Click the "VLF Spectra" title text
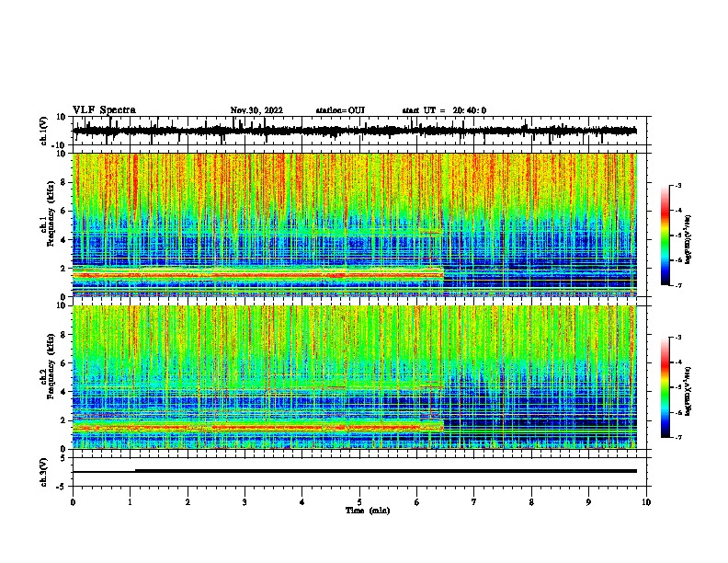The image size is (728, 563). point(104,110)
